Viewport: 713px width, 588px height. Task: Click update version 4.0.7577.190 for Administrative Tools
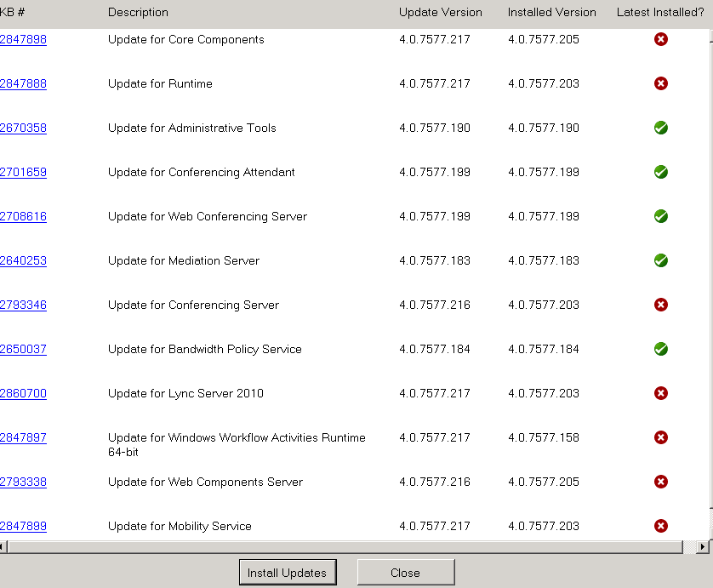tap(434, 128)
